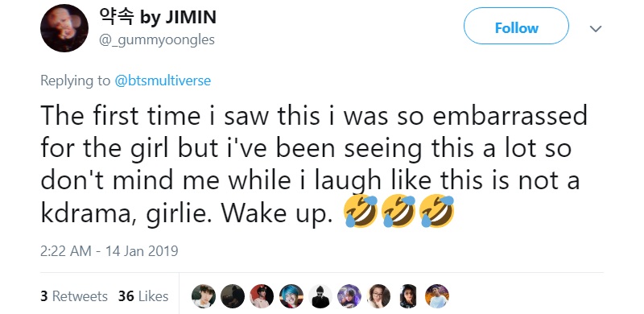Click the liker avatar in light blue shirt
Image resolution: width=644 pixels, height=314 pixels.
tap(437, 296)
